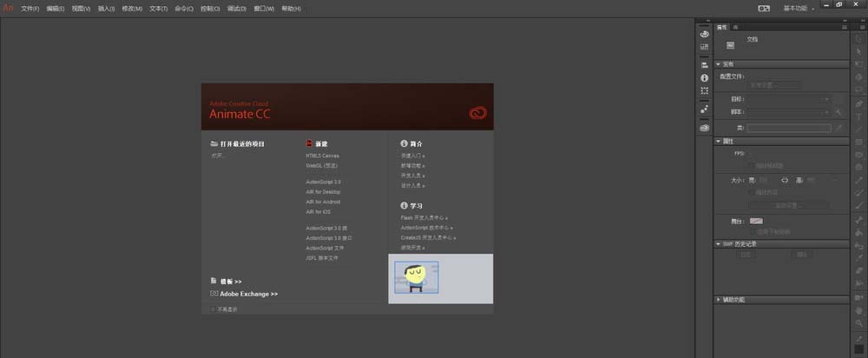
Task: Open the 帮助(H) menu
Action: coord(291,9)
